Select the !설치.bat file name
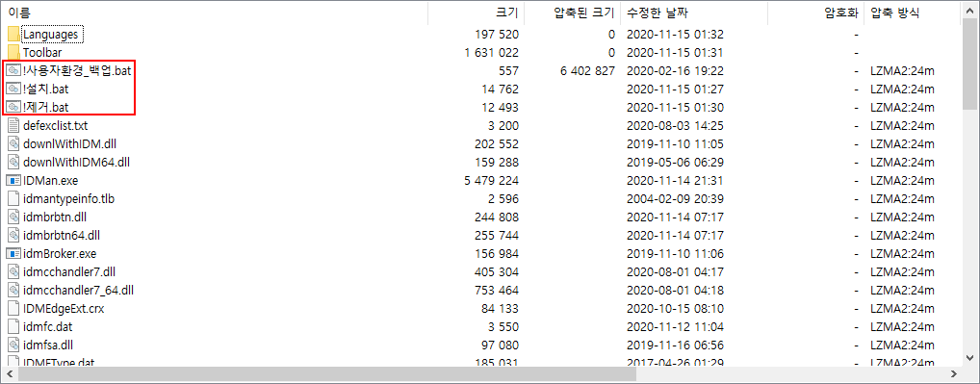 [x=45, y=89]
